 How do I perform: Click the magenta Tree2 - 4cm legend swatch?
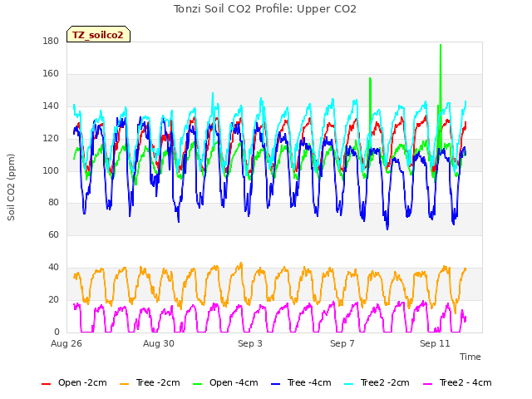pyautogui.click(x=428, y=384)
